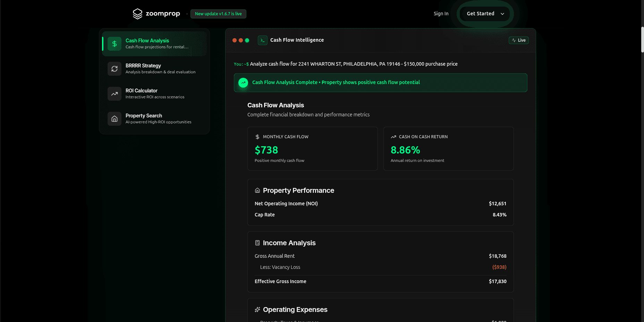644x322 pixels.
Task: Click the Property Search house icon
Action: (x=115, y=119)
